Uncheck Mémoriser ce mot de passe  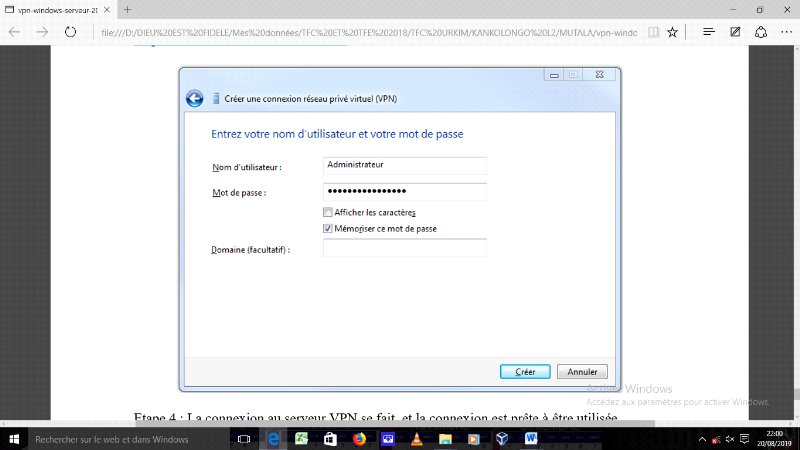click(328, 229)
